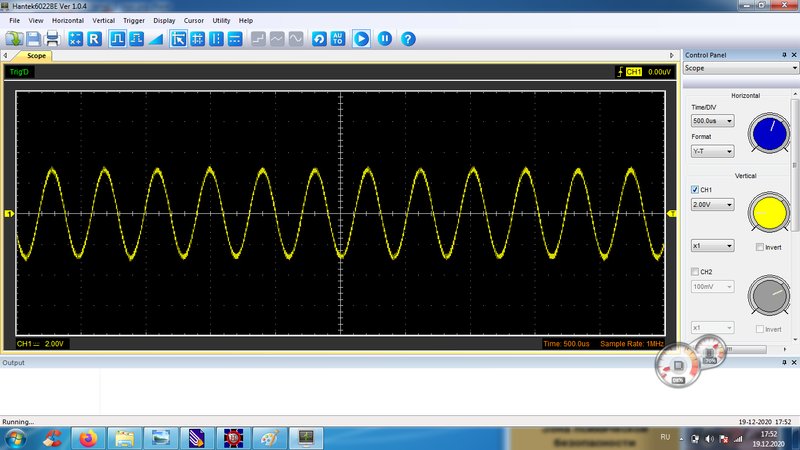The width and height of the screenshot is (800, 450).
Task: Click the Print toolbar icon
Action: tap(52, 39)
